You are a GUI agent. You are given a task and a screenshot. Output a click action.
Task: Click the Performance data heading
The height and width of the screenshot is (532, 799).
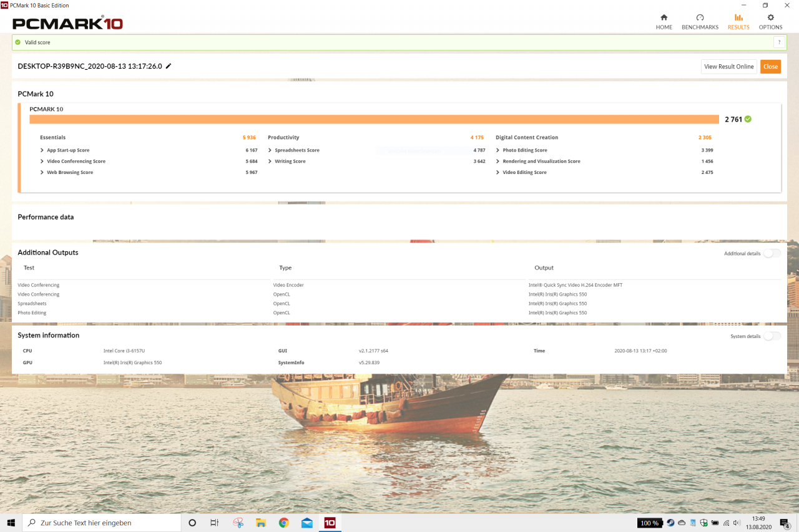[46, 217]
